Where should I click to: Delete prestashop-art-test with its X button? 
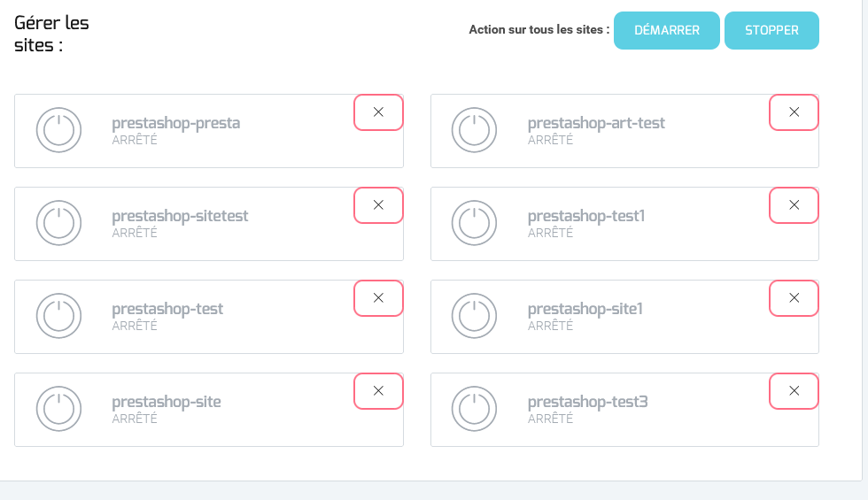coord(794,112)
